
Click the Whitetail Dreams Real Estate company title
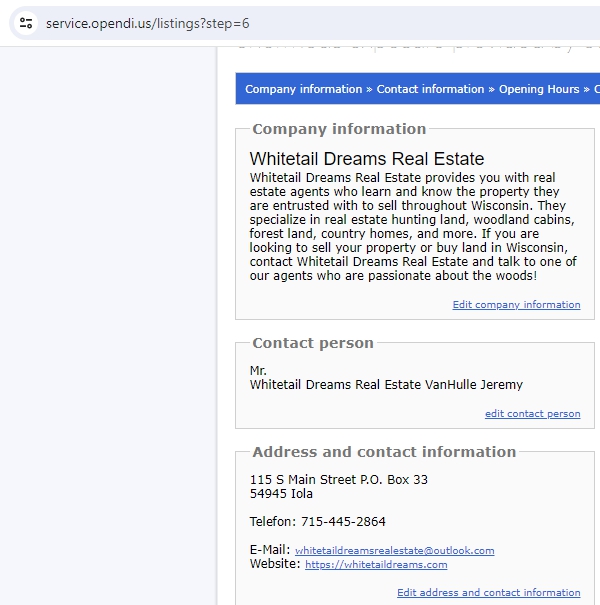coord(366,159)
